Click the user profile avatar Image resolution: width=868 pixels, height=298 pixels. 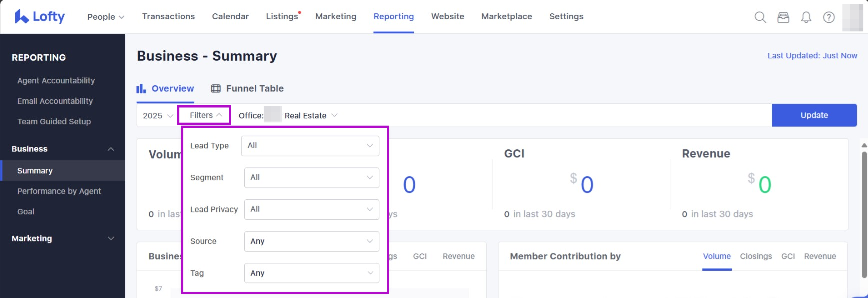point(852,17)
